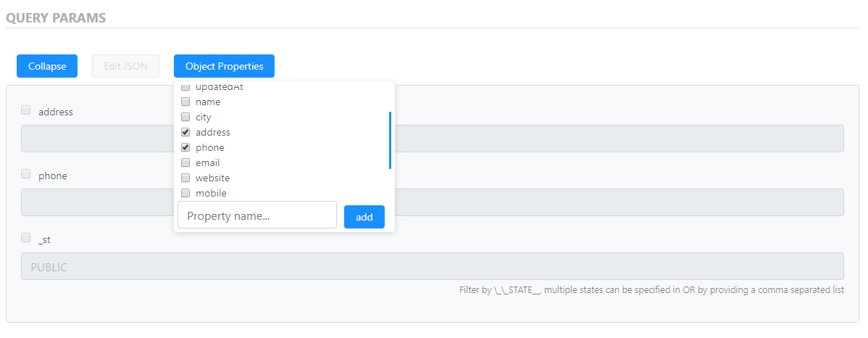Check the mobile property checkbox
Viewport: 868px width, 338px height.
point(185,194)
